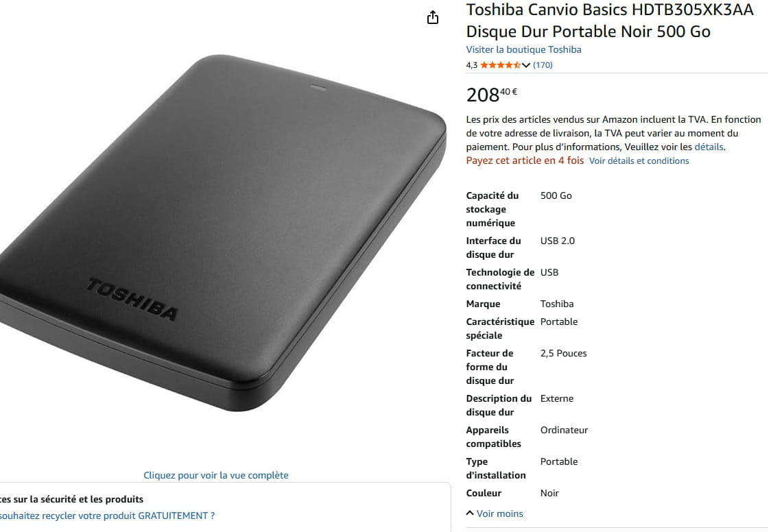
Task: Visit the Toshiba boutique link
Action: [523, 49]
